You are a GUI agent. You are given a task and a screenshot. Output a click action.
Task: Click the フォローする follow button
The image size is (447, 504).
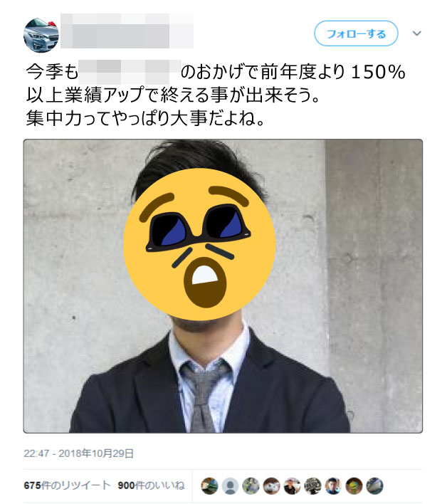356,33
